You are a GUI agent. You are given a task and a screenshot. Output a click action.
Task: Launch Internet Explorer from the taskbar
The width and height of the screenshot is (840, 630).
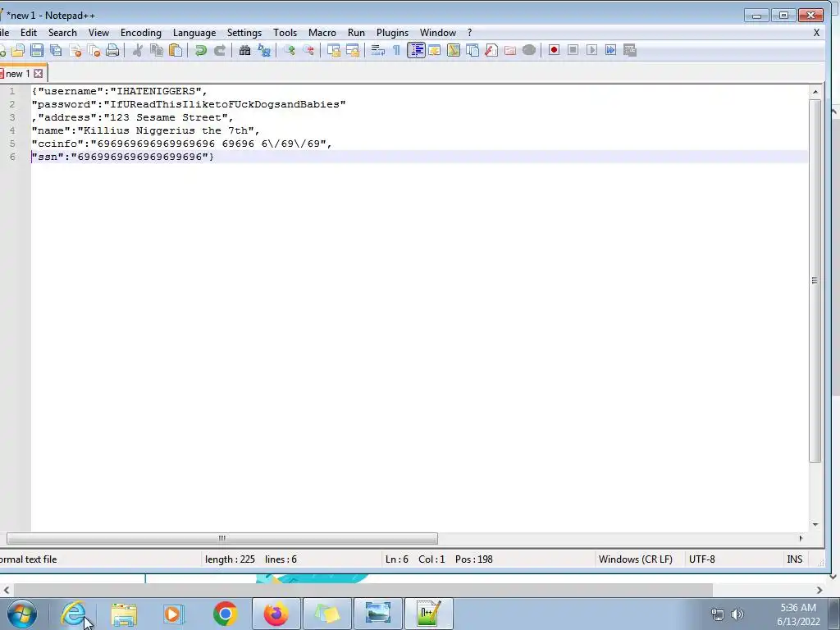point(73,614)
